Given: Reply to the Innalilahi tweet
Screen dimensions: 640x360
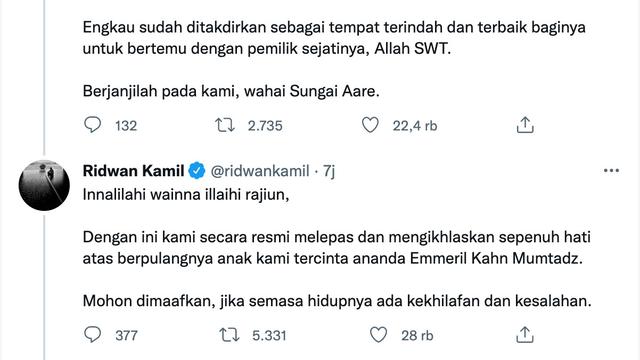Looking at the screenshot, I should [x=93, y=335].
